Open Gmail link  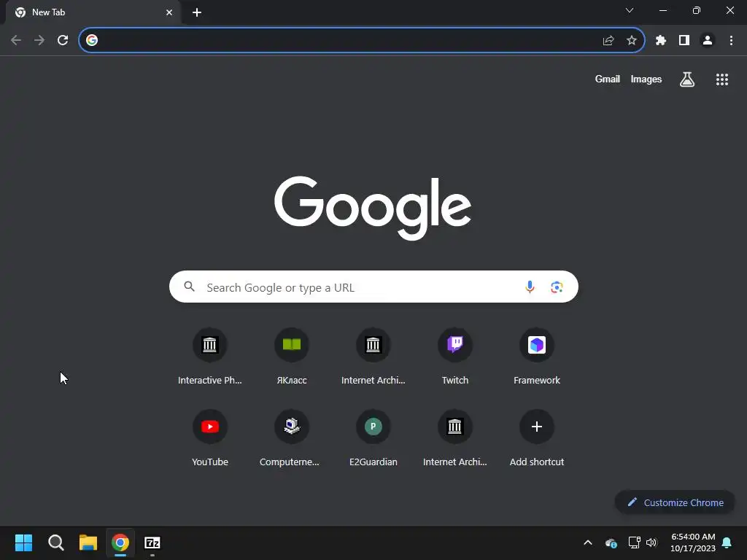[x=608, y=79]
